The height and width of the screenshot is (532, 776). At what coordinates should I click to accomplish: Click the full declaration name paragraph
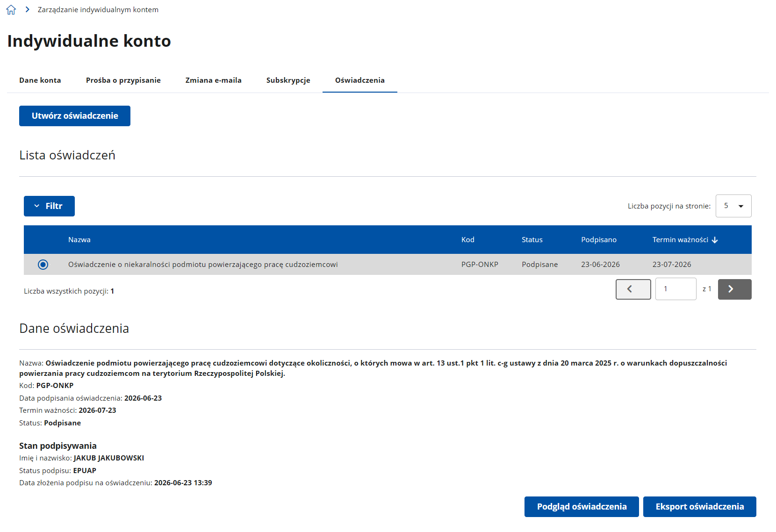coord(373,368)
